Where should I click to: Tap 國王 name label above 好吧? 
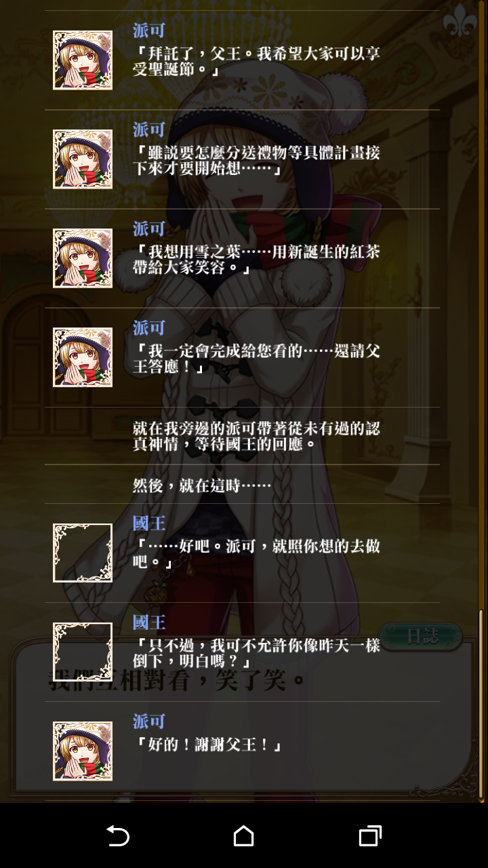(149, 524)
